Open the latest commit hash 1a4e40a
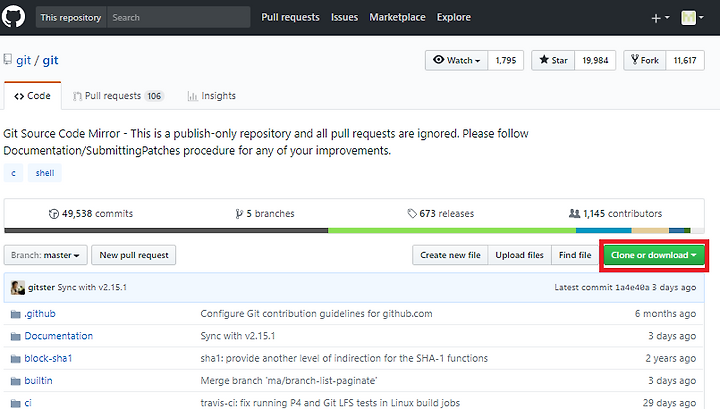 pyautogui.click(x=632, y=287)
